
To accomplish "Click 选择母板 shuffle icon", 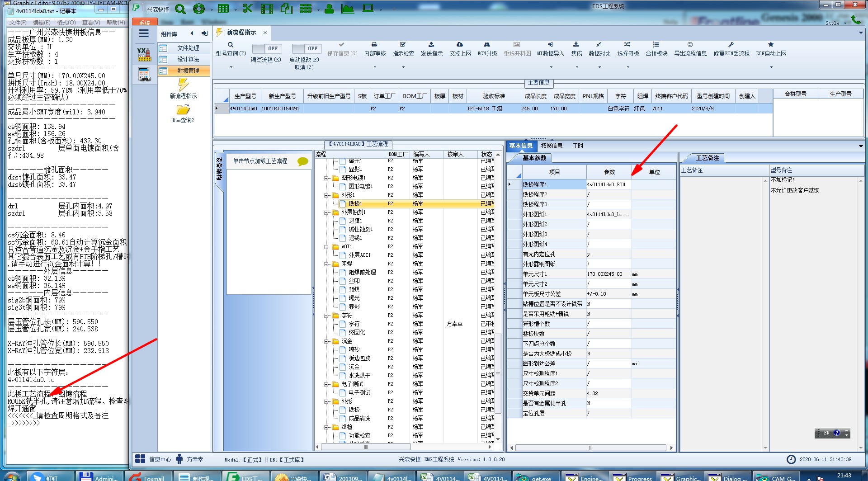I will coord(627,45).
